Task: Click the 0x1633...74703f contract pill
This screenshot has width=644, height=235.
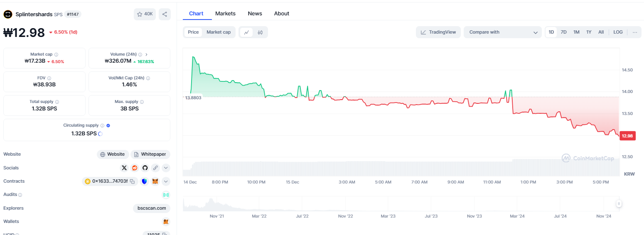Action: (x=110, y=181)
